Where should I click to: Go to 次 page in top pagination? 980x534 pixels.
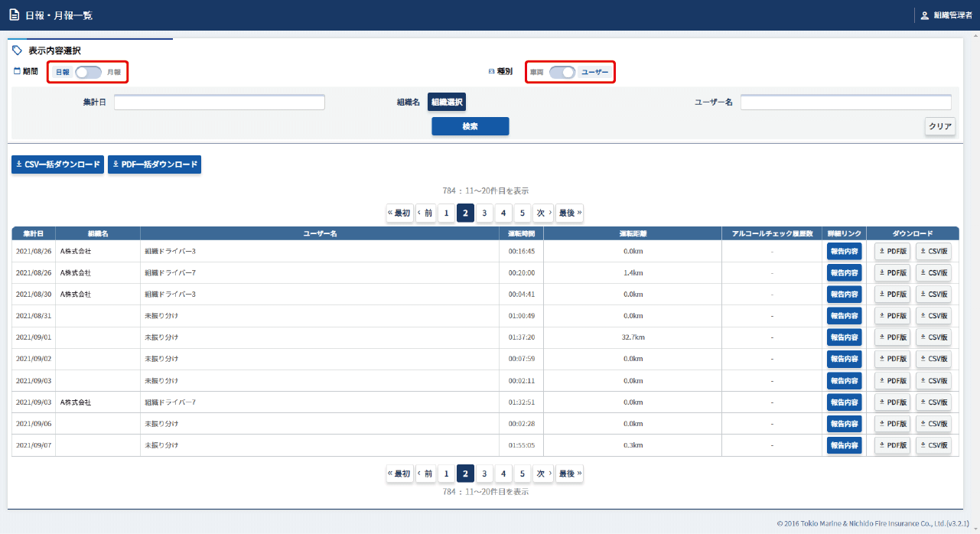[x=543, y=213]
